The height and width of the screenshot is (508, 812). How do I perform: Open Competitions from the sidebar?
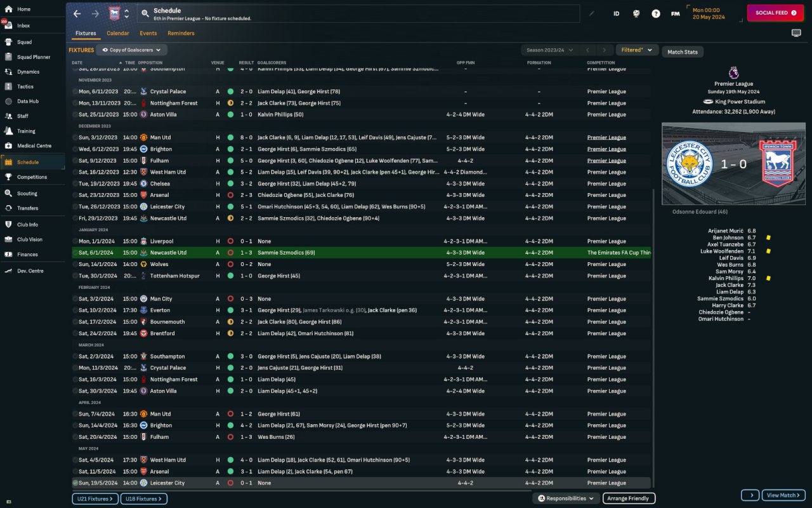pyautogui.click(x=32, y=177)
